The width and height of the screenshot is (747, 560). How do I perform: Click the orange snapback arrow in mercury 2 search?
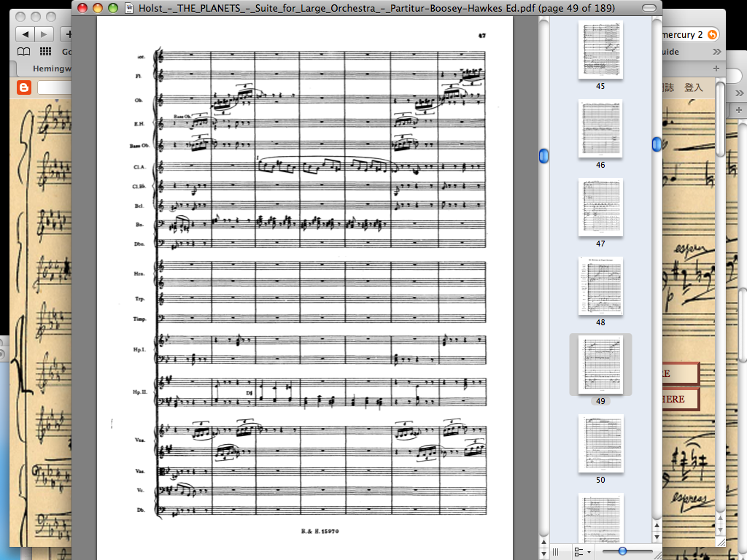tap(712, 34)
